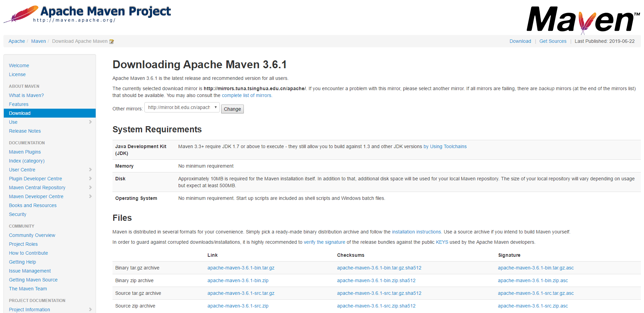644x313 pixels.
Task: Click the Files section heading
Action: click(122, 218)
